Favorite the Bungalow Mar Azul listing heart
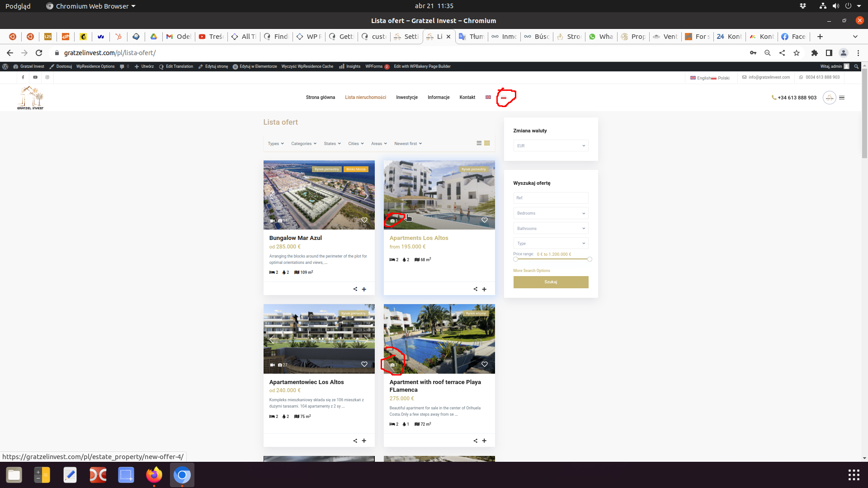 click(x=364, y=220)
